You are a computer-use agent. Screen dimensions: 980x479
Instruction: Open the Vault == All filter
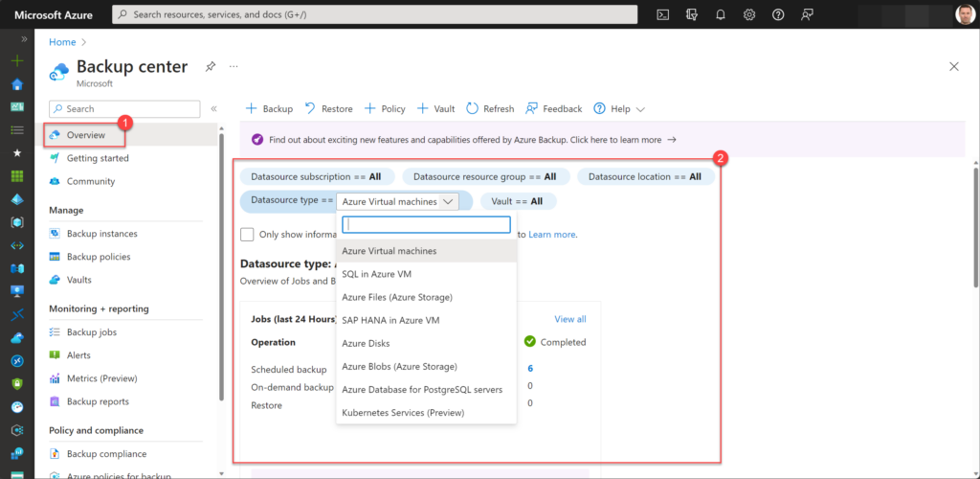pyautogui.click(x=518, y=201)
